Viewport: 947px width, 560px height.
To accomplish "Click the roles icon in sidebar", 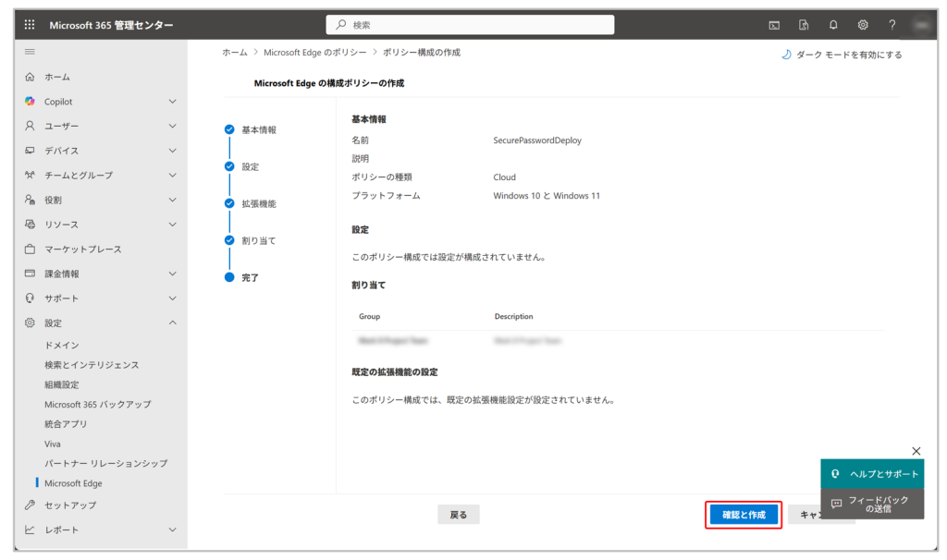I will [30, 200].
